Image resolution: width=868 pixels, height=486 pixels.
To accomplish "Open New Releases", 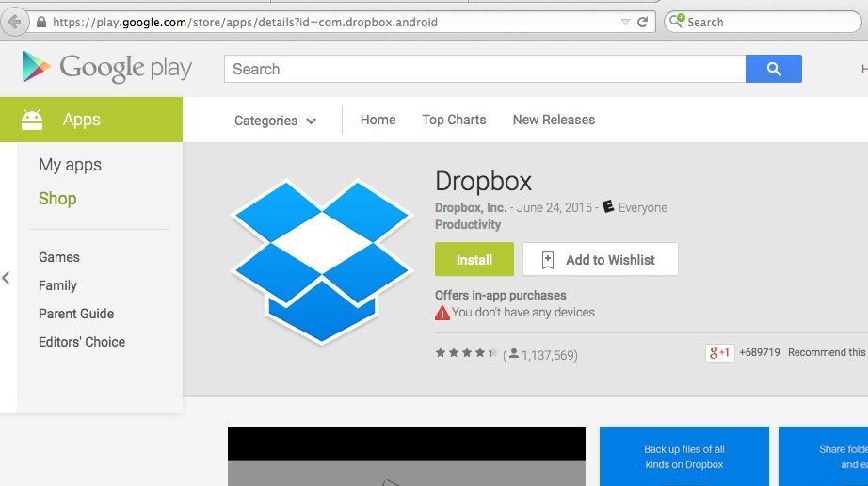I will [x=554, y=120].
